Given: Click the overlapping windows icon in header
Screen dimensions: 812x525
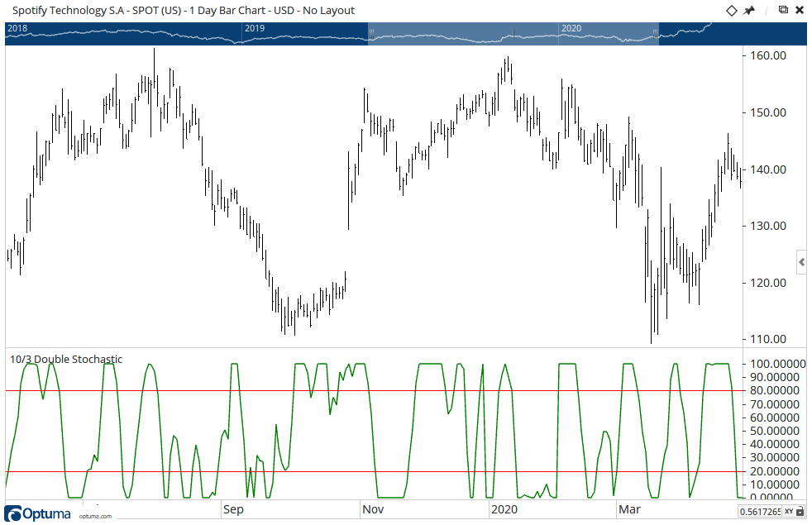Looking at the screenshot, I should point(784,10).
